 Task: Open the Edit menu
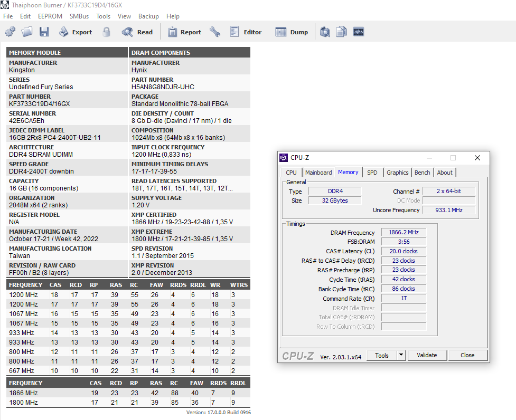click(25, 16)
